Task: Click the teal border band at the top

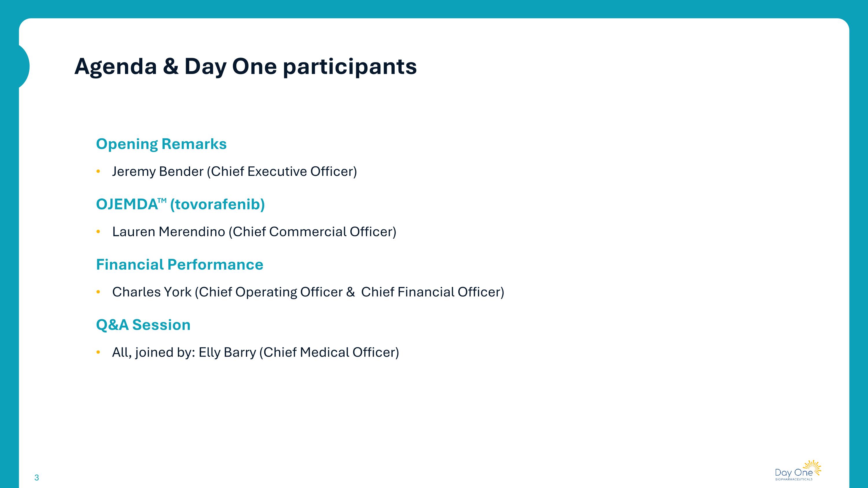Action: (434, 9)
